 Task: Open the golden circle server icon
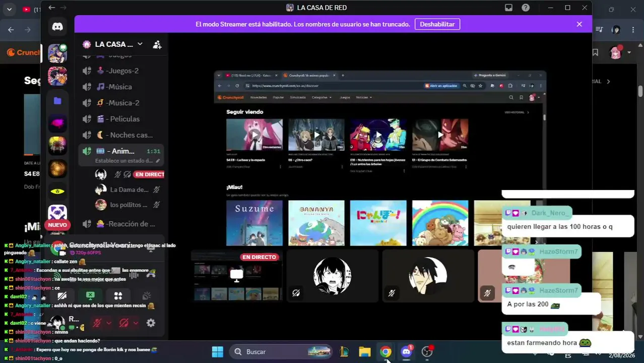tap(57, 168)
